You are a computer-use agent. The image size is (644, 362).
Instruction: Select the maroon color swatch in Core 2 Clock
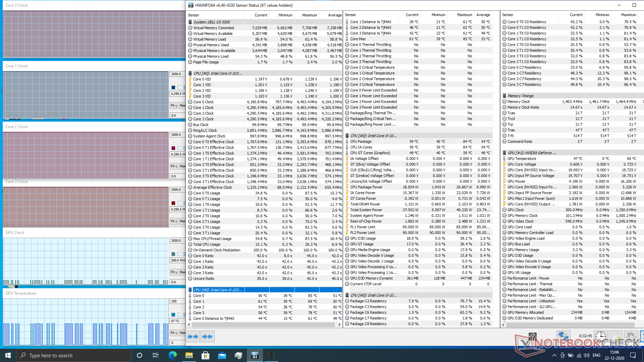[x=173, y=148]
